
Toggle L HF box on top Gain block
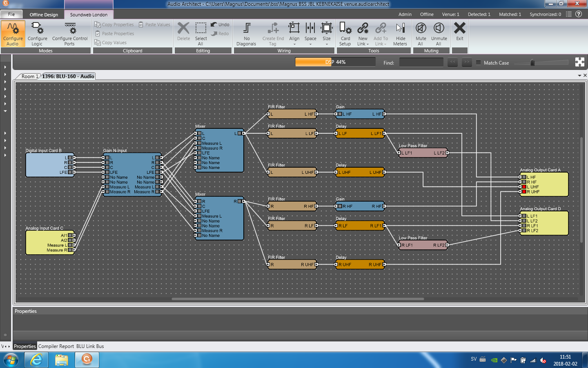coord(340,114)
